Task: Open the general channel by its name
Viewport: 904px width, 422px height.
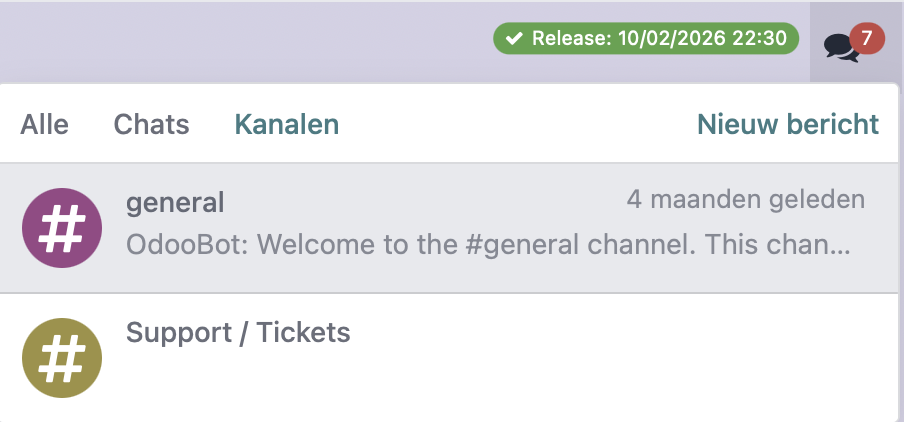Action: pyautogui.click(x=175, y=203)
